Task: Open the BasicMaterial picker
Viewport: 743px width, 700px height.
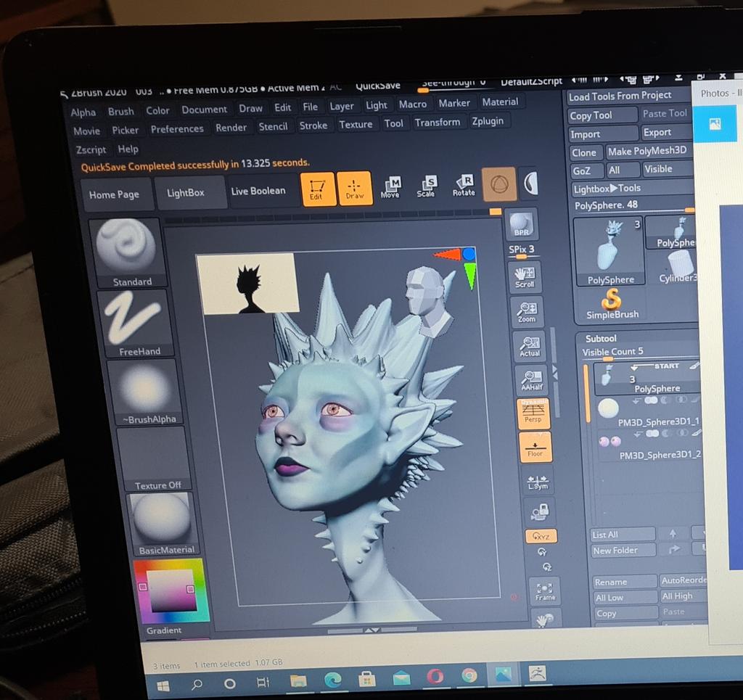Action: click(163, 524)
